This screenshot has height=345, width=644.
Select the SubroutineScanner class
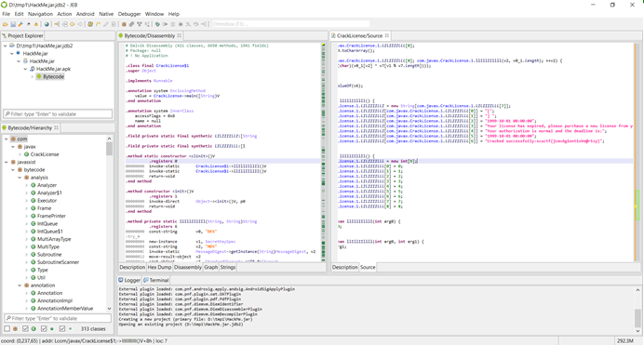tap(58, 262)
